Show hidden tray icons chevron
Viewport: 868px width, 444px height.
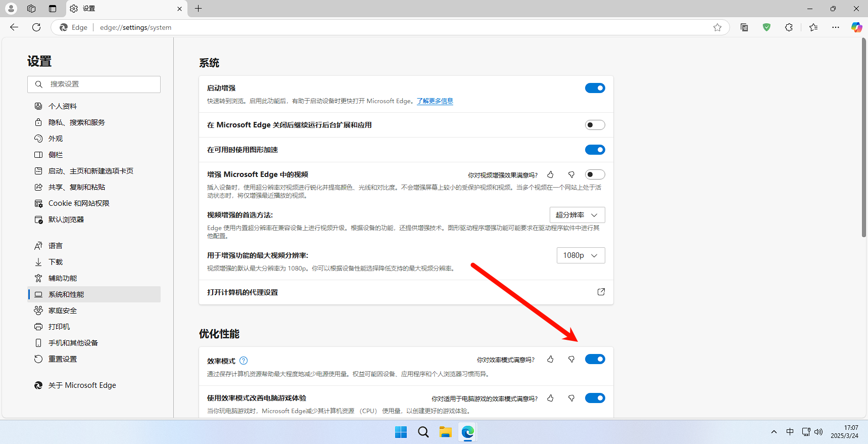tap(774, 432)
